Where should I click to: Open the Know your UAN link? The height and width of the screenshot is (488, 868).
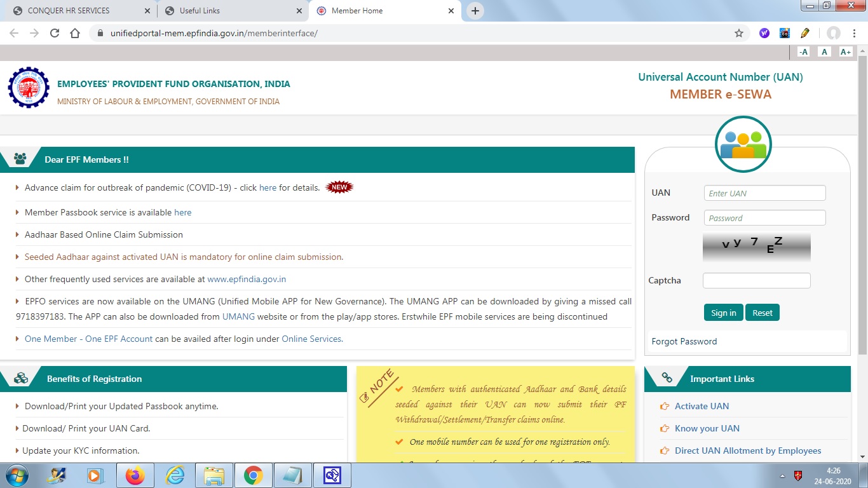707,428
